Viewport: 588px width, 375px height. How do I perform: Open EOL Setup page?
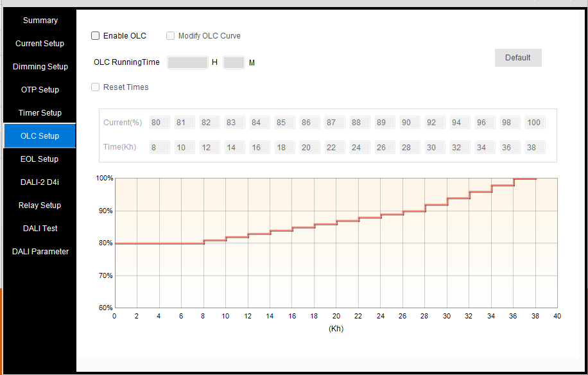click(x=40, y=159)
